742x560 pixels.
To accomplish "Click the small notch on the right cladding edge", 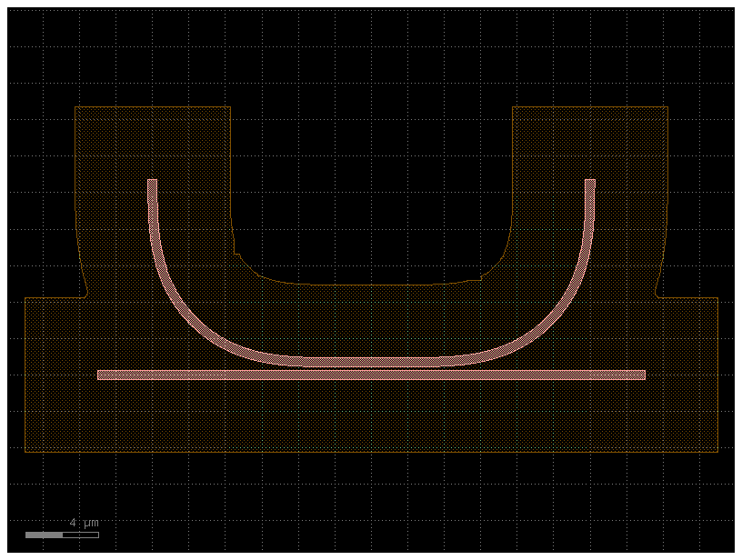I will coord(658,294).
